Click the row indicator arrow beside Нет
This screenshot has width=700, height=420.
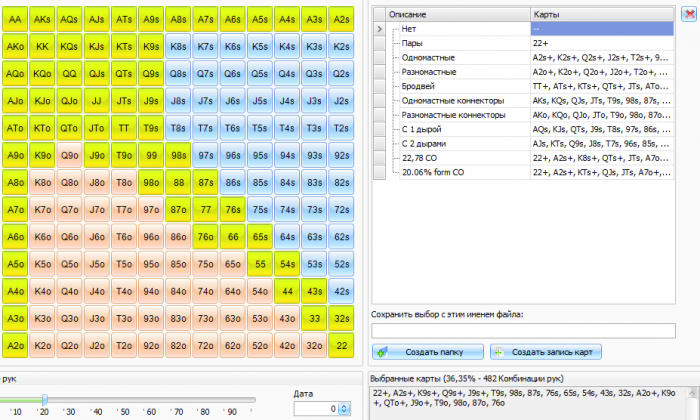click(379, 29)
